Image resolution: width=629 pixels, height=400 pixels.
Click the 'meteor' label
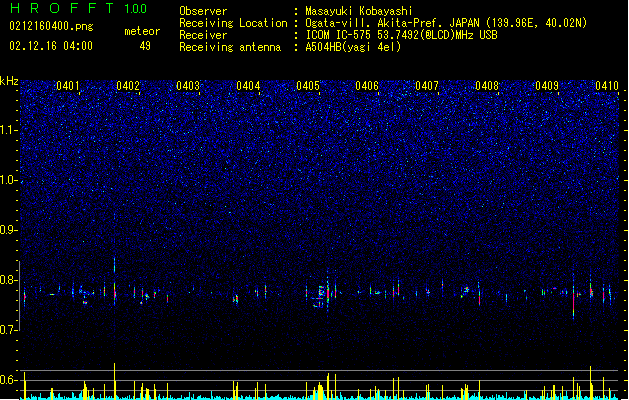click(x=142, y=31)
